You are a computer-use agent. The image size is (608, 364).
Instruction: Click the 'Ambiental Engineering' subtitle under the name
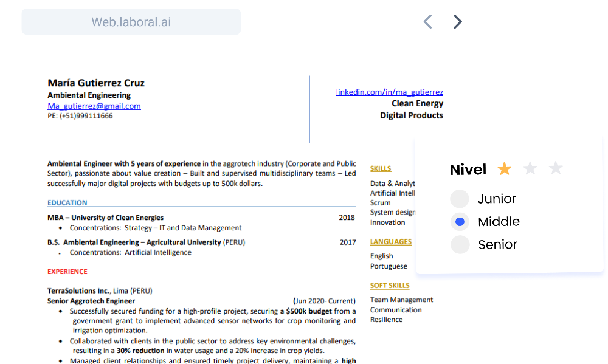tap(89, 95)
